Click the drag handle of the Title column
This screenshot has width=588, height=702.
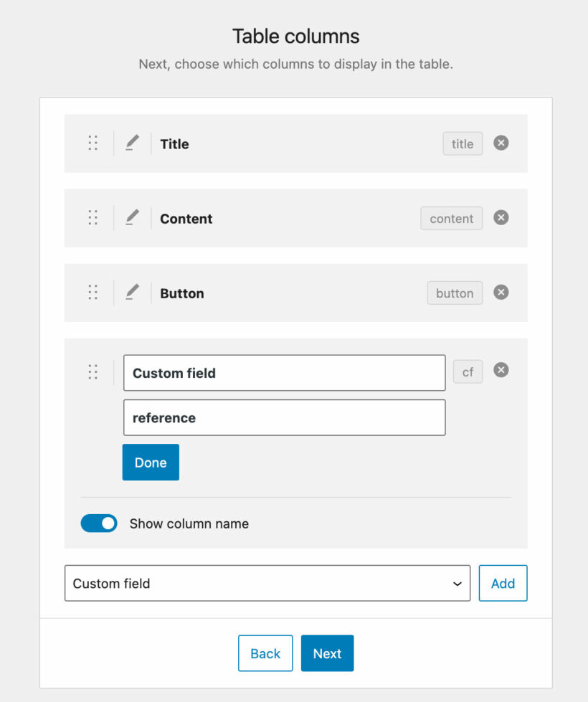(x=93, y=143)
